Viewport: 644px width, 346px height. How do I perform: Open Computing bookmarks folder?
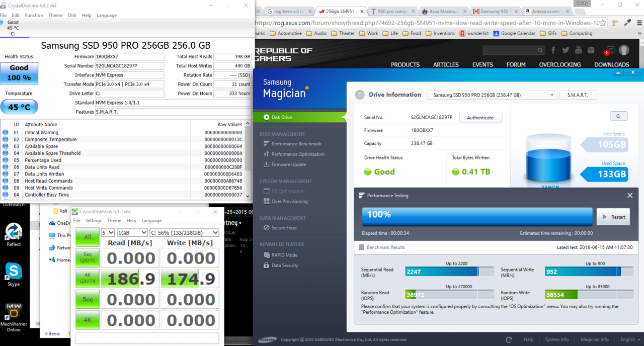click(x=577, y=33)
